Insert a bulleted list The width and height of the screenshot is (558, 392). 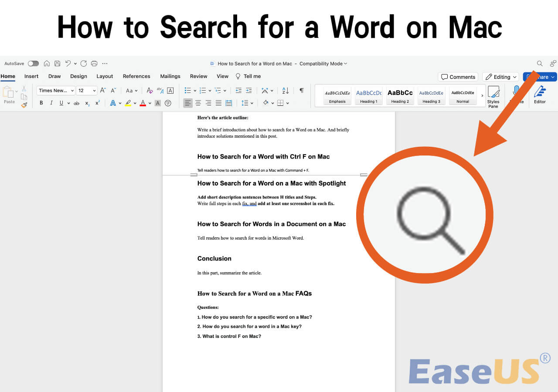[187, 91]
